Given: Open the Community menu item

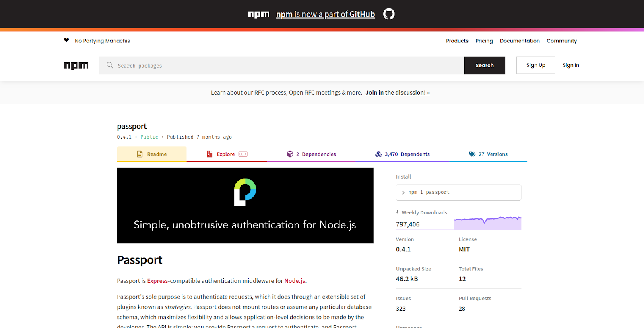Looking at the screenshot, I should [562, 41].
